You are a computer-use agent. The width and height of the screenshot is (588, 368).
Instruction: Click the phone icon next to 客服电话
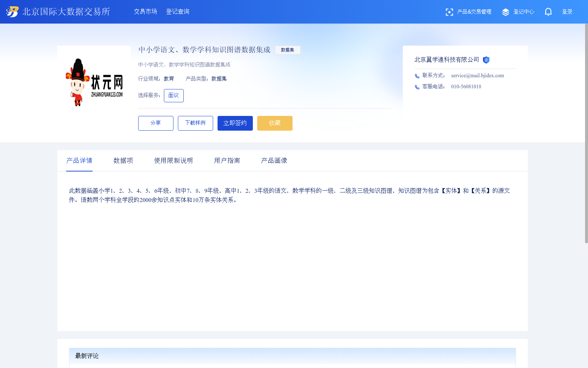tap(417, 87)
